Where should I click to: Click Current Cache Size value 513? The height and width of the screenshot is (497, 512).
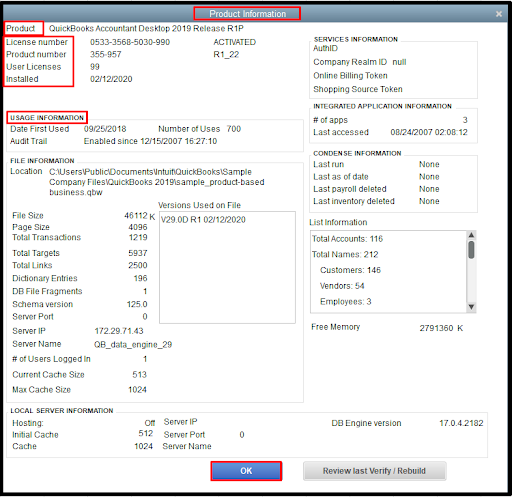139,375
